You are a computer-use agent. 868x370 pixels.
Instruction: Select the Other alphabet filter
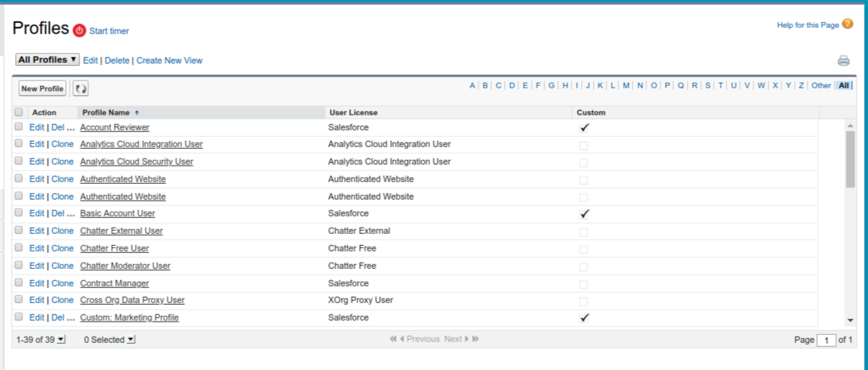click(x=821, y=85)
